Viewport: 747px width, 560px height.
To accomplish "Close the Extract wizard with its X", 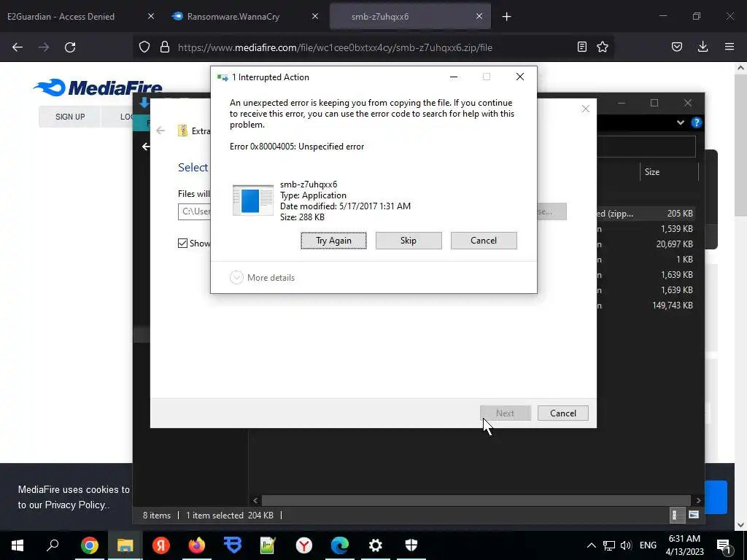I will tap(586, 109).
